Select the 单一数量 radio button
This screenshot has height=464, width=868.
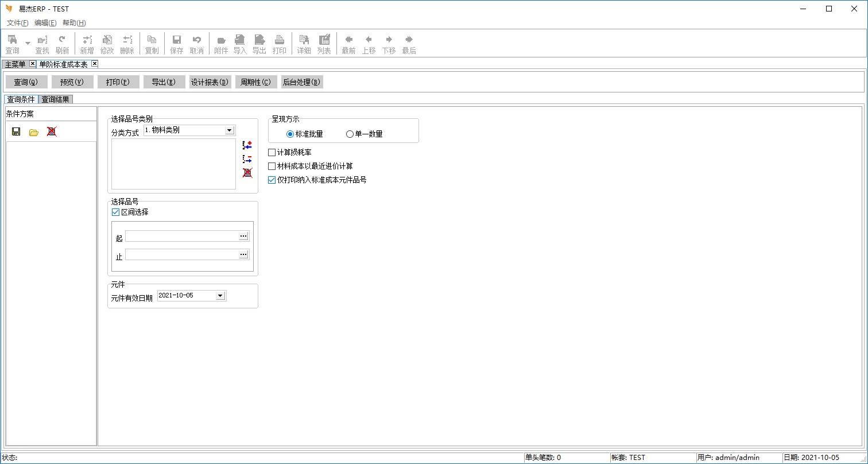pos(350,134)
